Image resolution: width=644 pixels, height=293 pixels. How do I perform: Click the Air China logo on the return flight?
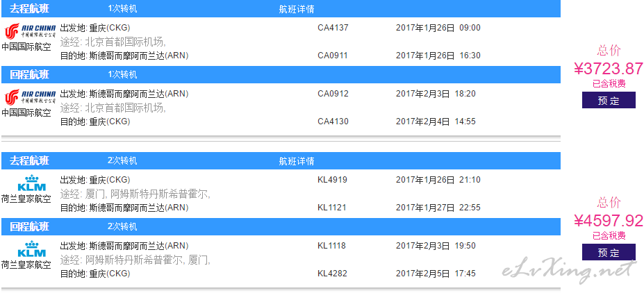click(30, 96)
